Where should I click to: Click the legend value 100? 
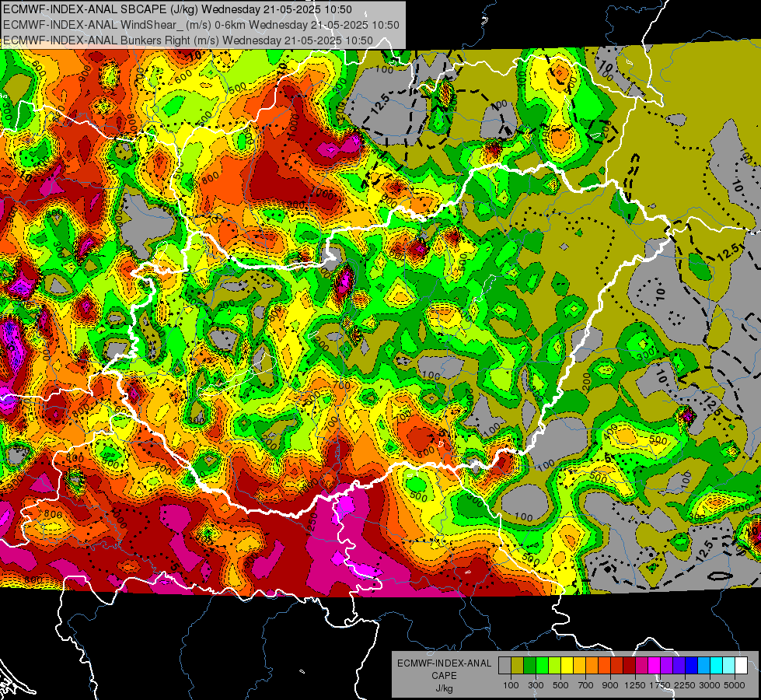[x=511, y=685]
